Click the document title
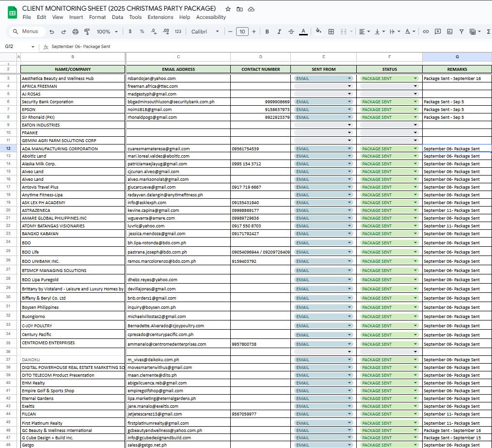Screen dimensions: 492x448 pos(119,8)
